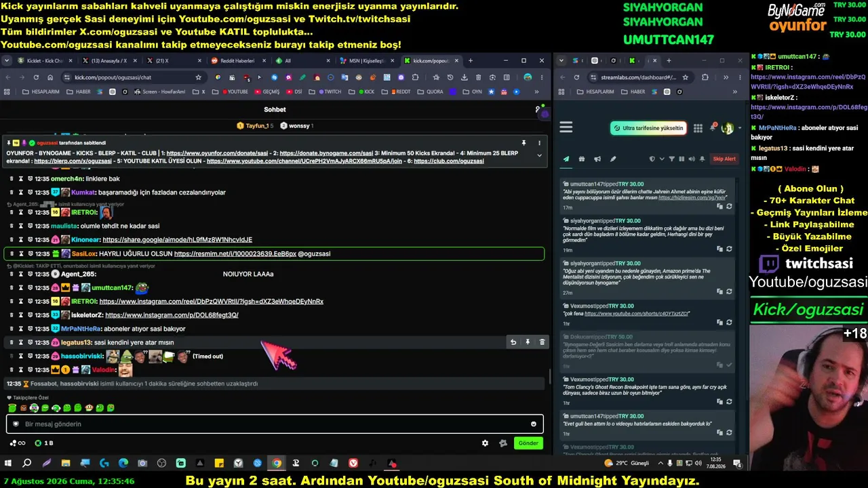Open the Streamlabs apps grid
The width and height of the screenshot is (868, 488).
click(x=698, y=128)
